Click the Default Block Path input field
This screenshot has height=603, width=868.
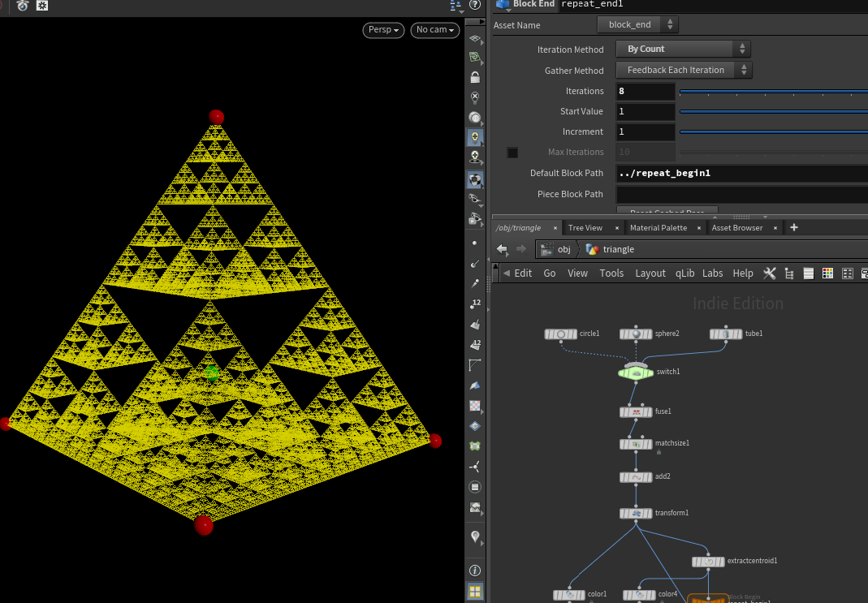pyautogui.click(x=741, y=174)
